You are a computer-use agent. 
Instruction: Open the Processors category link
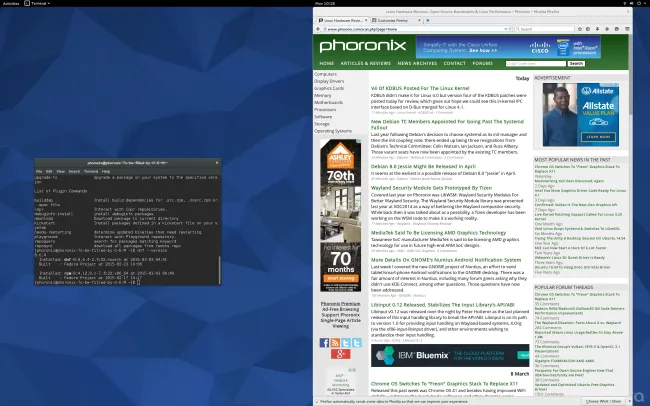coord(325,109)
